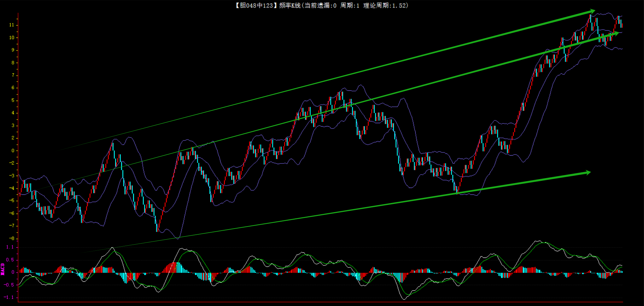
Task: Click the price axis label 11
Action: pos(12,25)
